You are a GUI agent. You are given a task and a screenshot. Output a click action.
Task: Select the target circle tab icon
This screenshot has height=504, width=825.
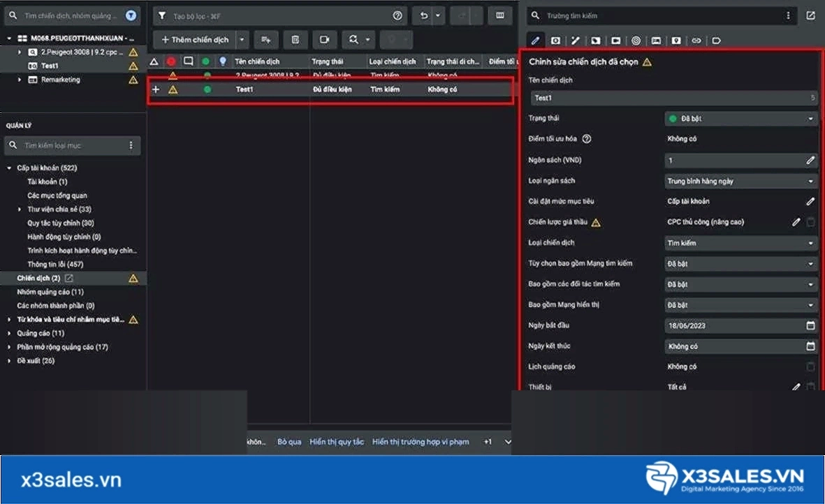pyautogui.click(x=636, y=40)
